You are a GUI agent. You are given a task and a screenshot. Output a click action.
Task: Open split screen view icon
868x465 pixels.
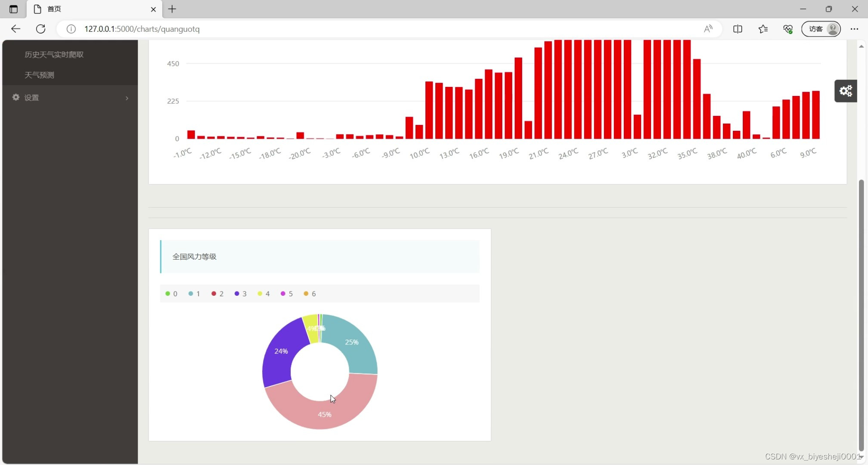(738, 29)
